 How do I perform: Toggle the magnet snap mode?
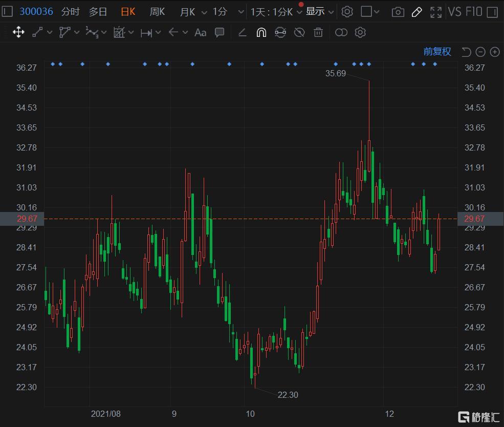261,32
